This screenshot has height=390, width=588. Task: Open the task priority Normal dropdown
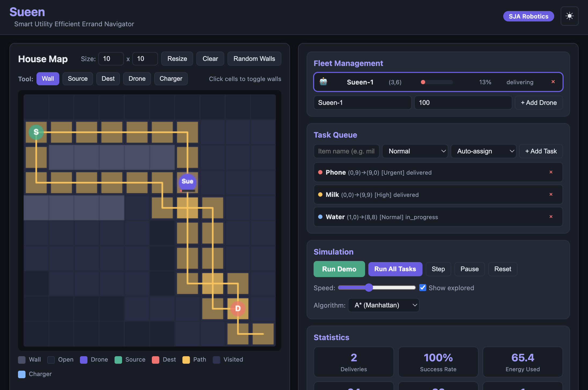(415, 151)
